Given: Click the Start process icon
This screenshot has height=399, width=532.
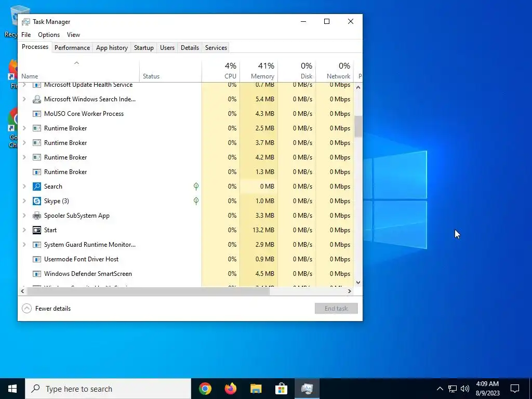Looking at the screenshot, I should pyautogui.click(x=37, y=230).
